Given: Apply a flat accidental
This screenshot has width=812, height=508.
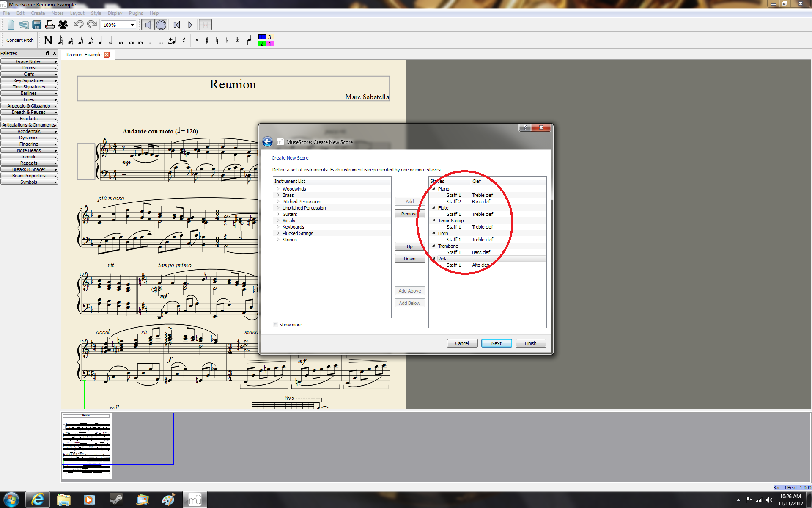Looking at the screenshot, I should pos(228,41).
